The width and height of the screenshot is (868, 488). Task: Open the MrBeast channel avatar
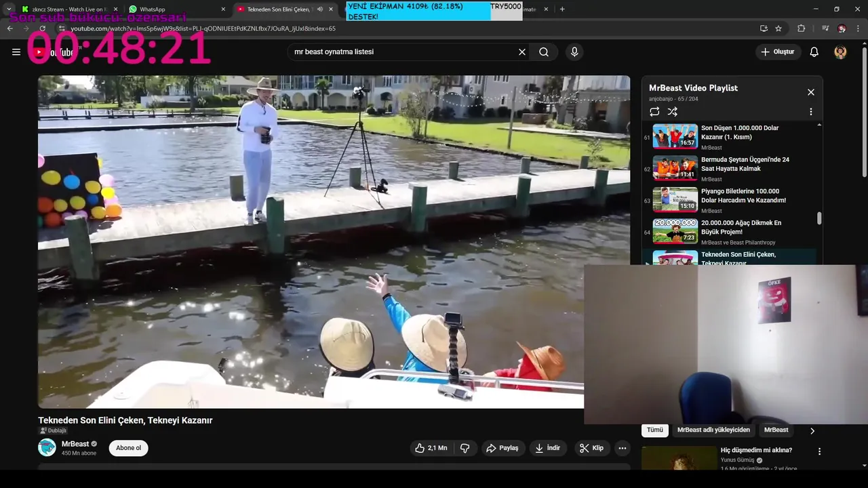click(47, 447)
